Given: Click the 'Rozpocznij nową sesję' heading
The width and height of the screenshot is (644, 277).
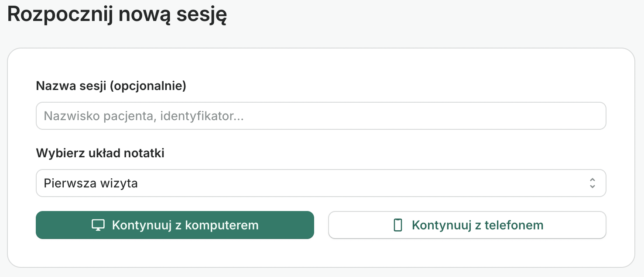Looking at the screenshot, I should click(116, 14).
